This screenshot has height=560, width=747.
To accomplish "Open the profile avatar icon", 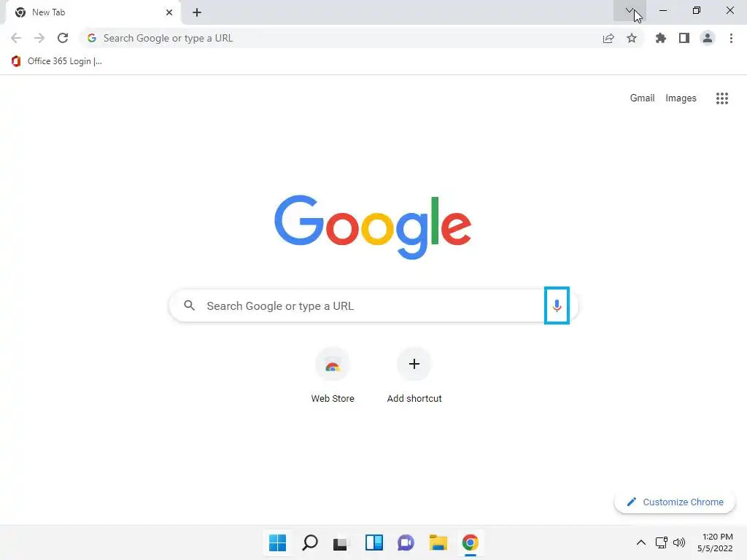I will [x=708, y=38].
